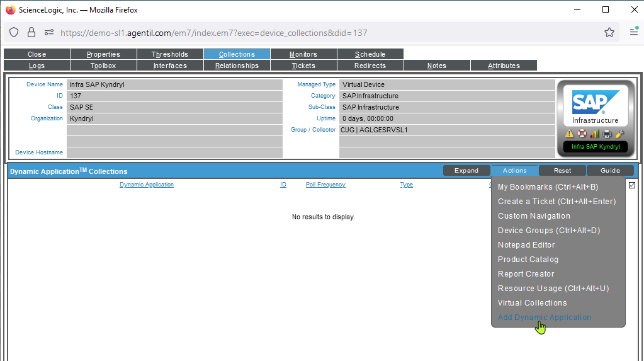Select Virtual Collections in Actions menu
Image resolution: width=644 pixels, height=361 pixels.
[532, 303]
